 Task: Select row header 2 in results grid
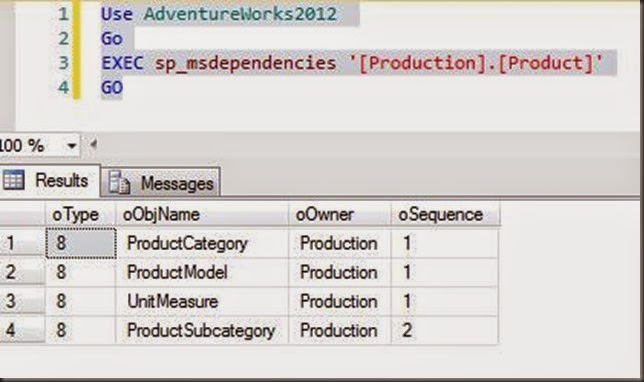tap(22, 272)
